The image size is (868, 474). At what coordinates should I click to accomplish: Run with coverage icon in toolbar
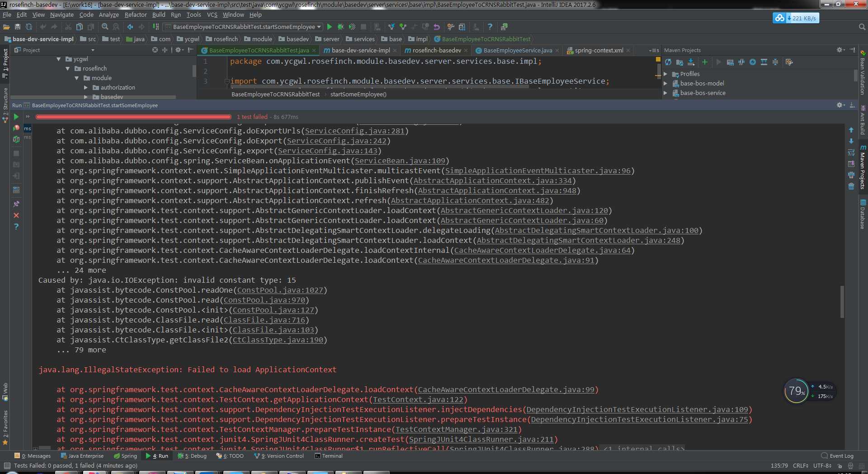click(352, 27)
